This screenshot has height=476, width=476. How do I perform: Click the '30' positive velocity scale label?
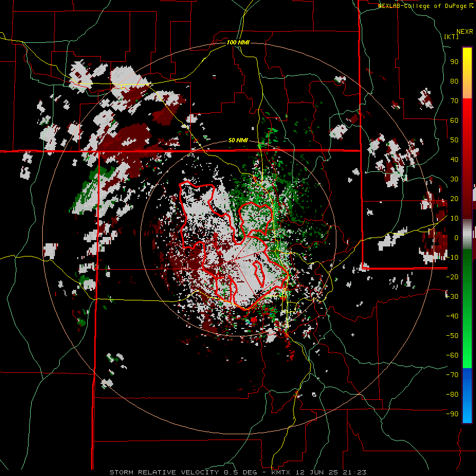coord(454,179)
